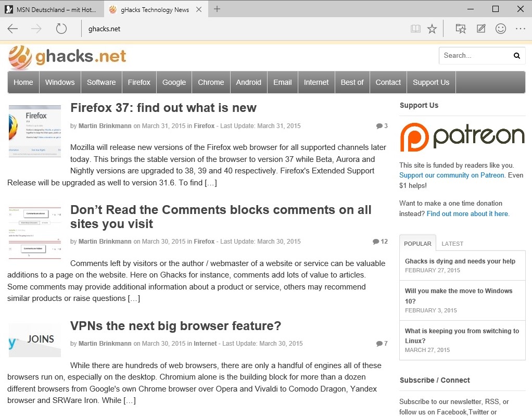Open the Windows category menu
Viewport: 532px width, 416px height.
[60, 82]
